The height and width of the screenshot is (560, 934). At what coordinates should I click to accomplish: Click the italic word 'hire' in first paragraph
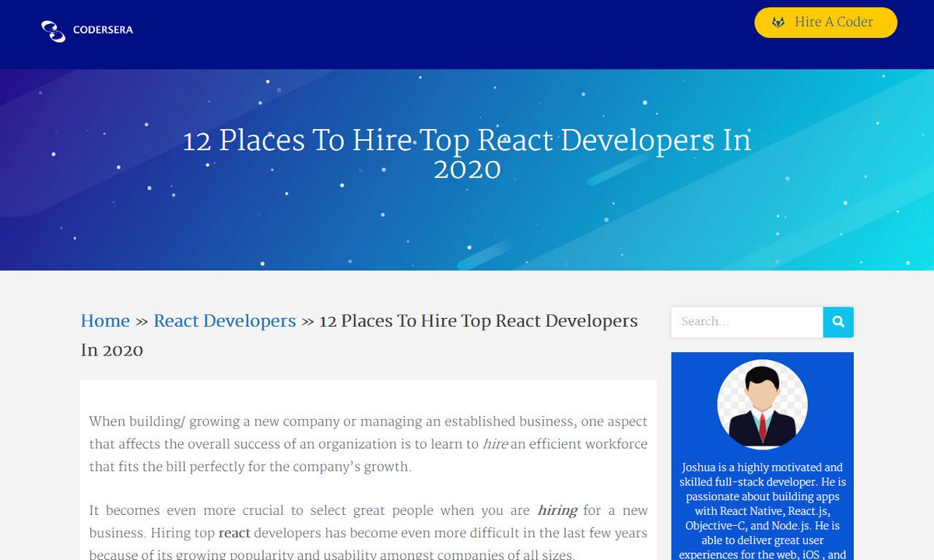[495, 444]
